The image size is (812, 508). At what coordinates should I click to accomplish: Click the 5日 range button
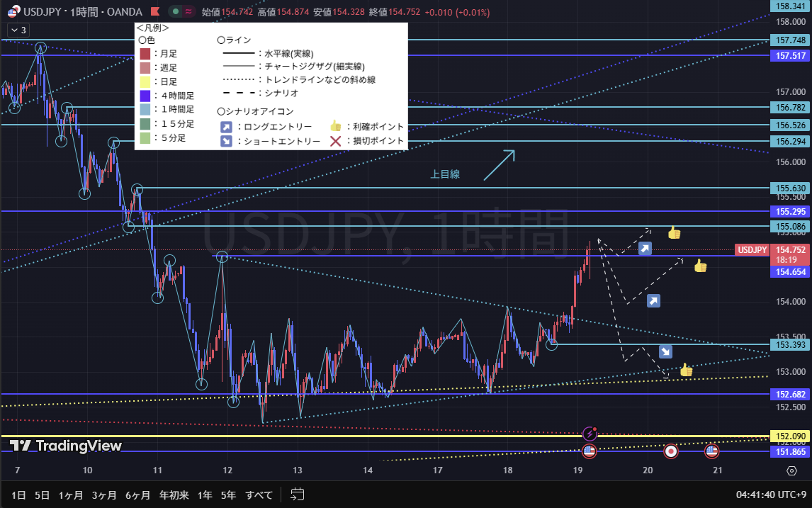(43, 495)
